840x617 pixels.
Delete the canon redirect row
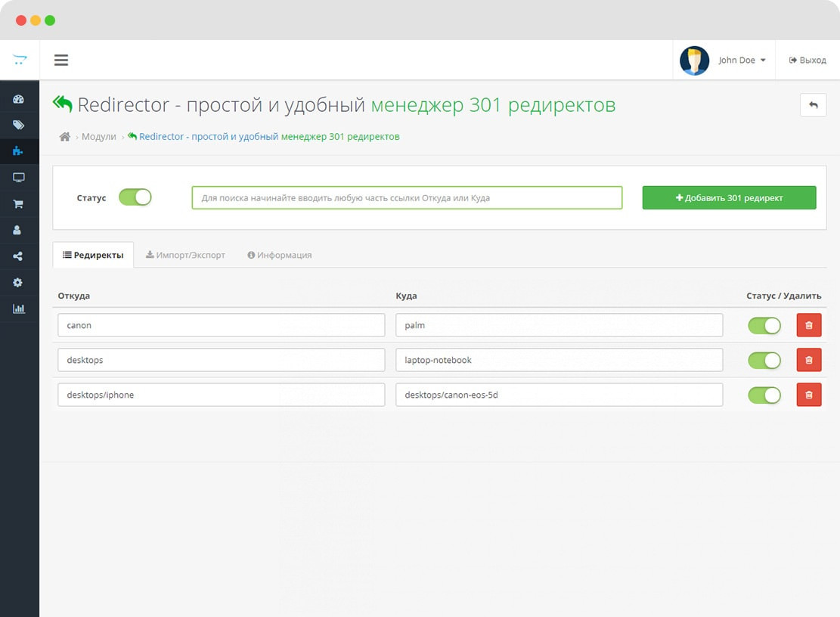point(808,325)
